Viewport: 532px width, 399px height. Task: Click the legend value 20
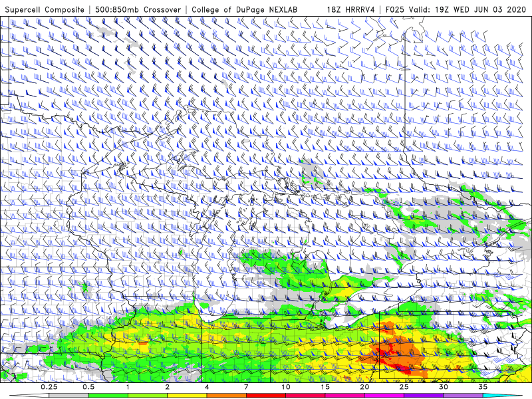tap(364, 387)
